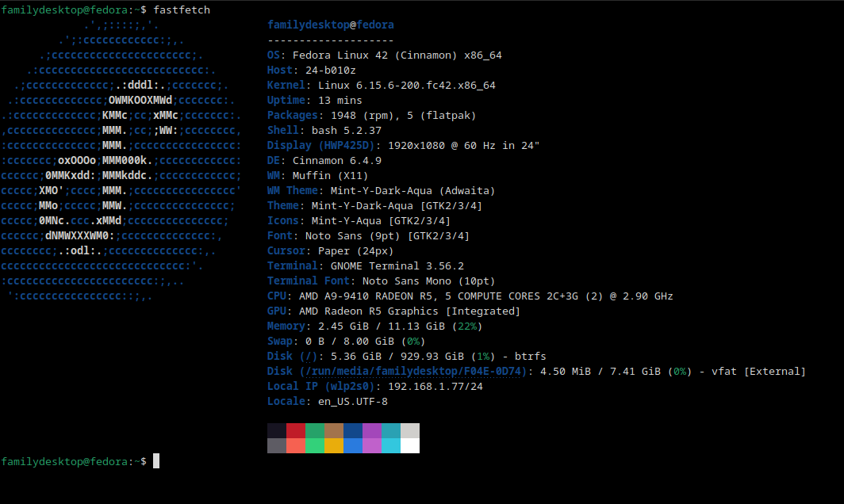Click the red swatch in the top palette row
This screenshot has width=844, height=504.
[x=296, y=430]
